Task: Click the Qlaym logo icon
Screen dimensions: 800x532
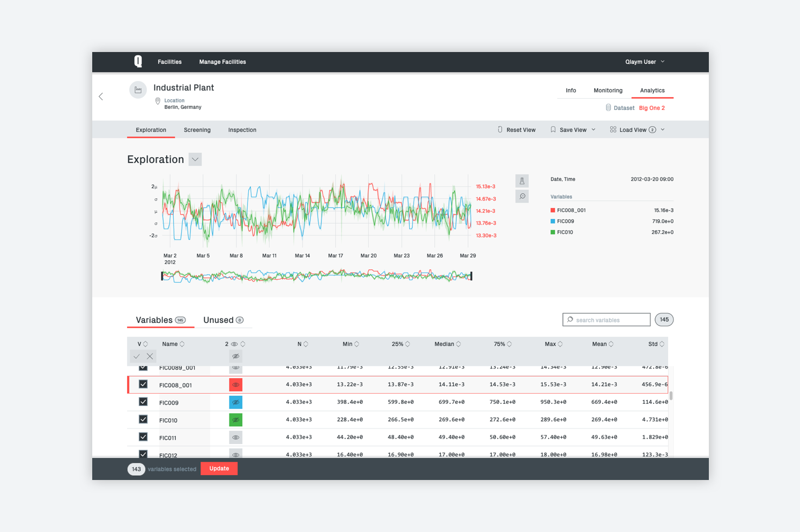Action: 138,62
